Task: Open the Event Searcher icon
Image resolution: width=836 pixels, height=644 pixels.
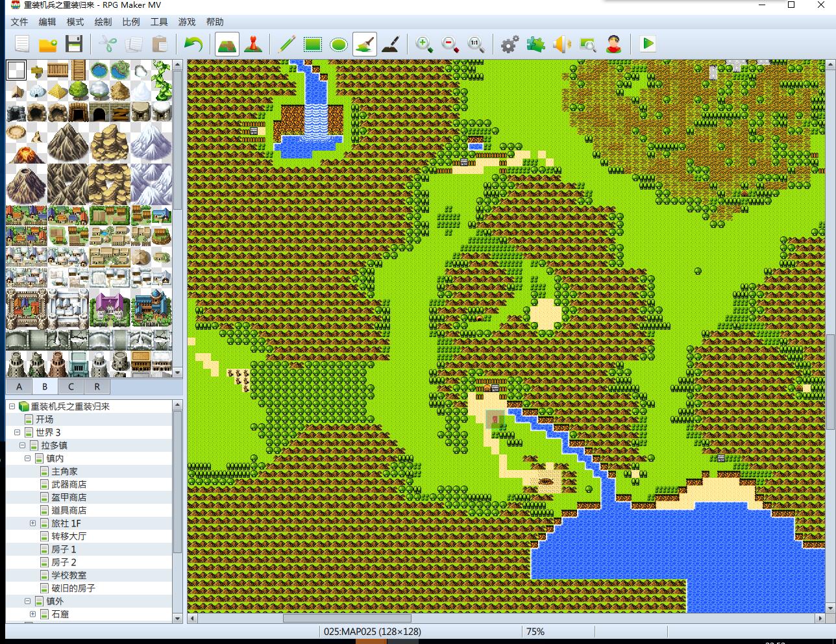Action: click(x=588, y=44)
